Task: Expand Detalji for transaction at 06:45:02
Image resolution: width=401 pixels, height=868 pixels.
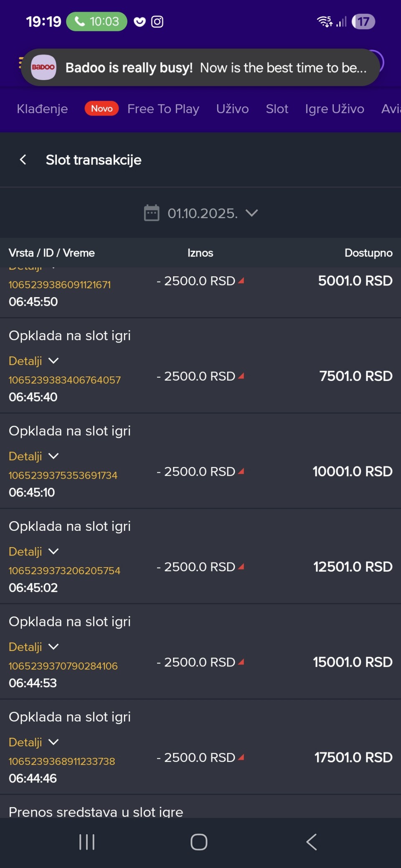Action: (33, 551)
